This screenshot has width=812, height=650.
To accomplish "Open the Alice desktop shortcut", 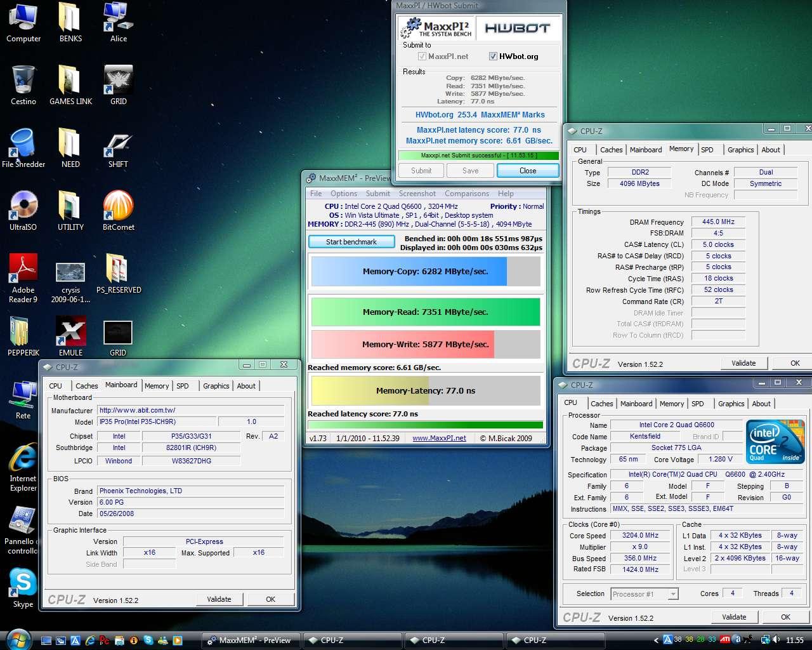I will click(118, 23).
